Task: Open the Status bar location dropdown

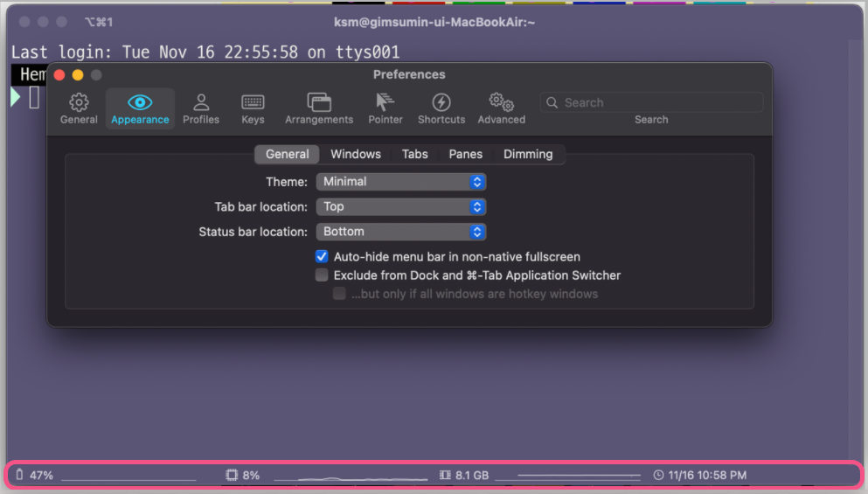Action: pyautogui.click(x=401, y=232)
